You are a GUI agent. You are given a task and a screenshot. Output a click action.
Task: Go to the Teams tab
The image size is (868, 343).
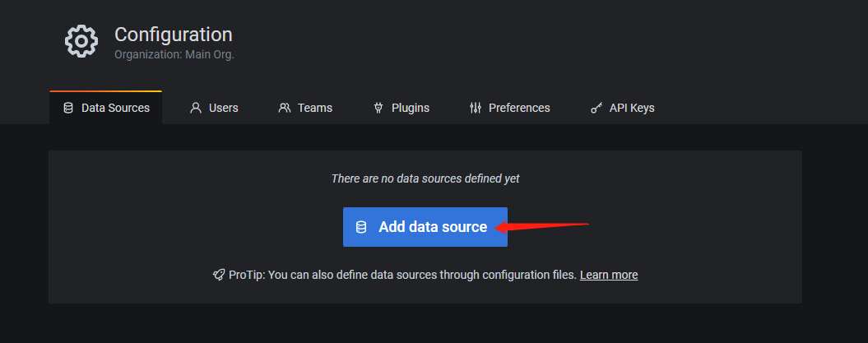tap(305, 108)
